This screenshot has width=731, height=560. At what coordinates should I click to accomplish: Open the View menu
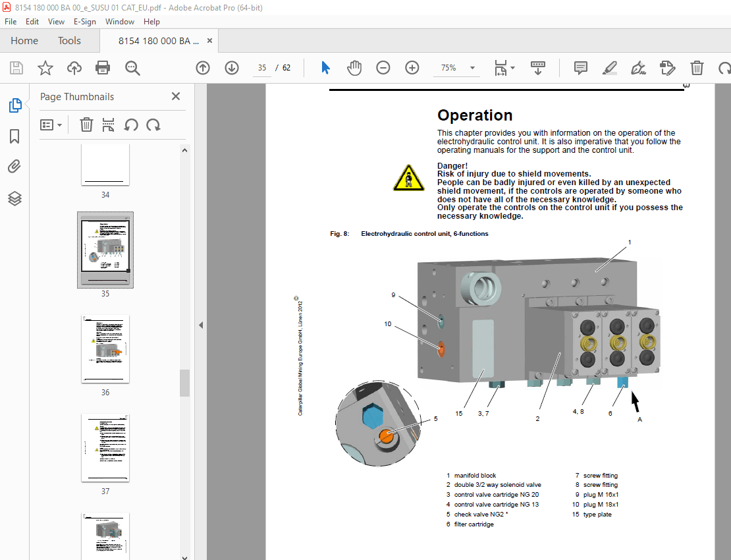pos(56,22)
